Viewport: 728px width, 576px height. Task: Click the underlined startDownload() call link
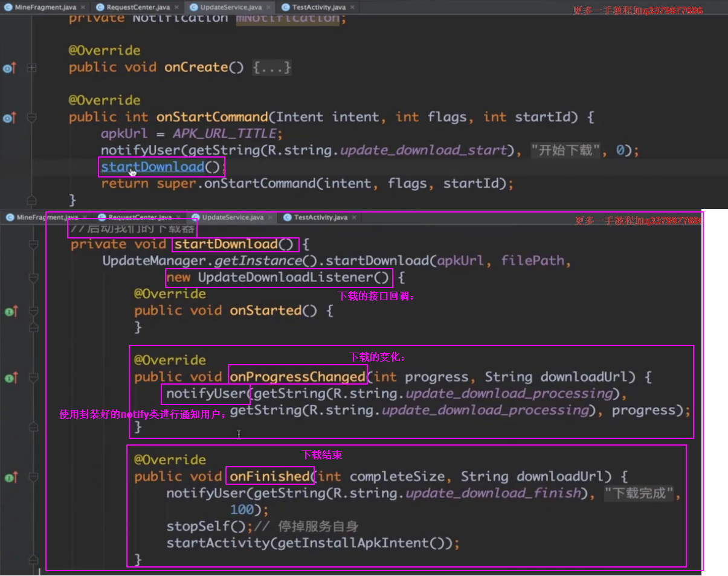(152, 167)
